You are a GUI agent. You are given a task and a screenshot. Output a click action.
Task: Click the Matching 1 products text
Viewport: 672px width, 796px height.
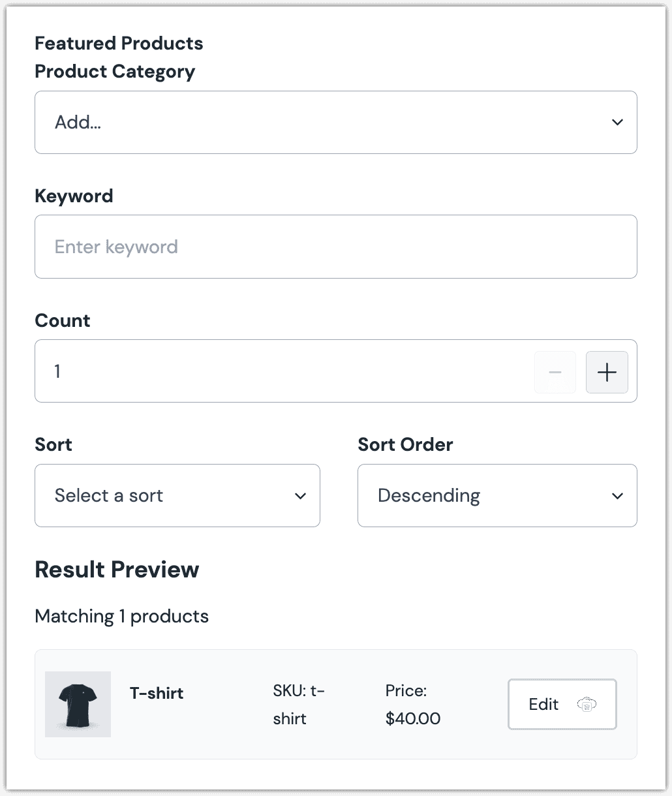click(122, 616)
